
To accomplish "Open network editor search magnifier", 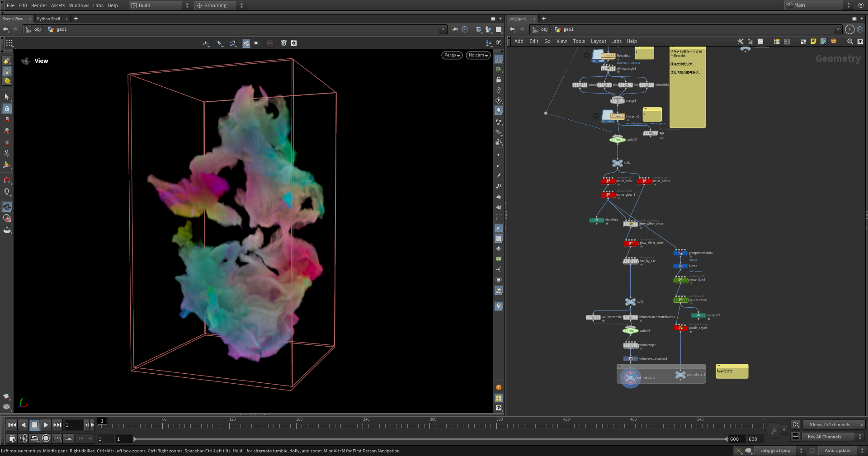I will 850,42.
